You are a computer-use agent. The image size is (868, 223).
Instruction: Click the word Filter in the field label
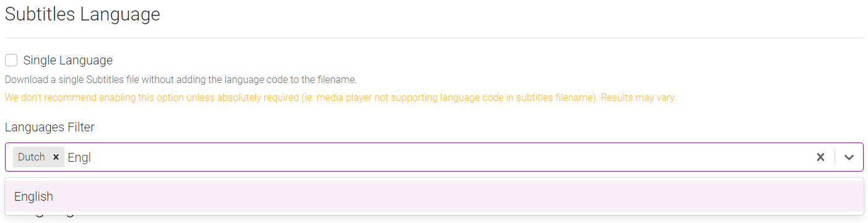click(x=81, y=127)
